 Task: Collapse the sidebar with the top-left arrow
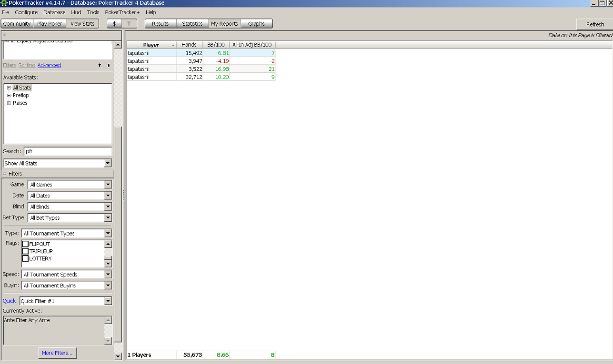coord(4,35)
